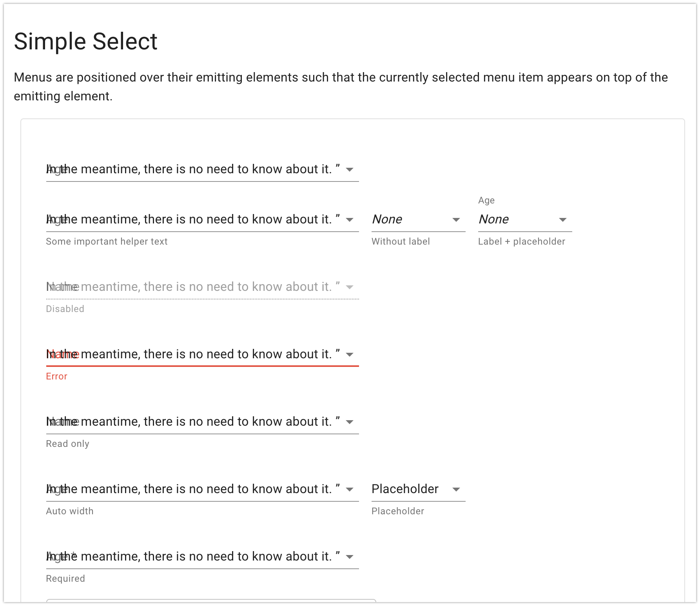Screen dimensions: 700x606
Task: Click the Auto width select dropdown arrow
Action: point(350,489)
